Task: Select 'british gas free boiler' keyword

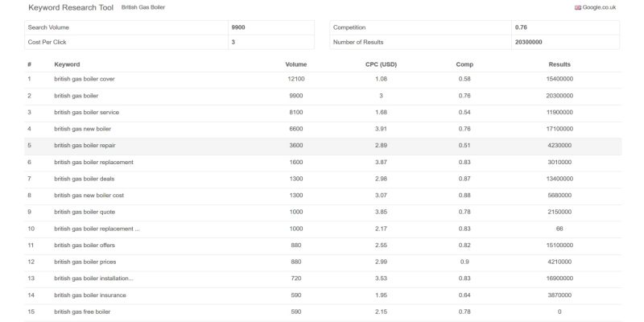Action: pos(83,312)
